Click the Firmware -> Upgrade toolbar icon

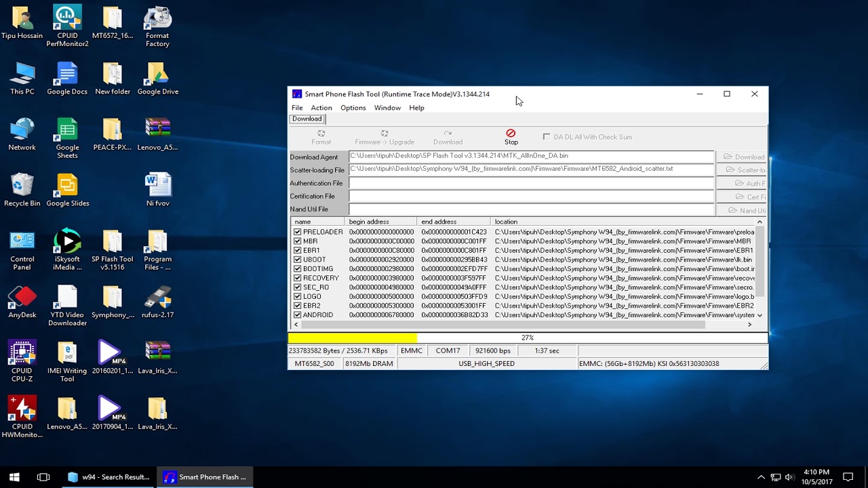pyautogui.click(x=384, y=137)
